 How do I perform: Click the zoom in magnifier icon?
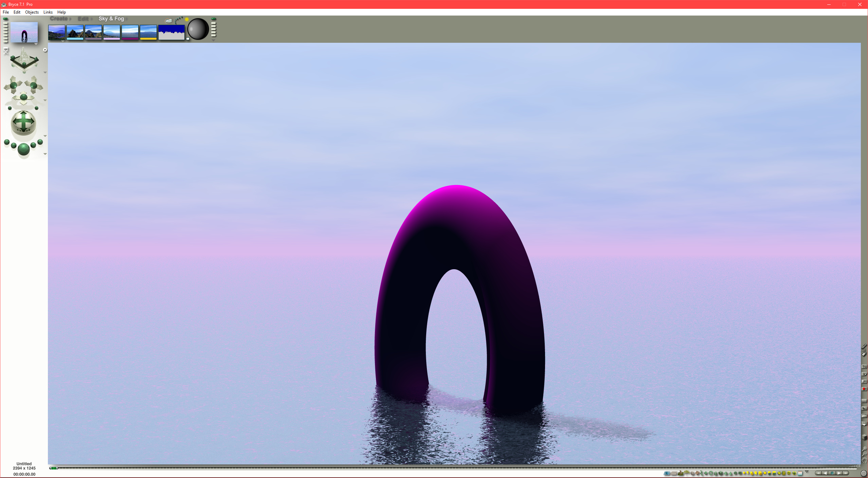tap(864, 449)
